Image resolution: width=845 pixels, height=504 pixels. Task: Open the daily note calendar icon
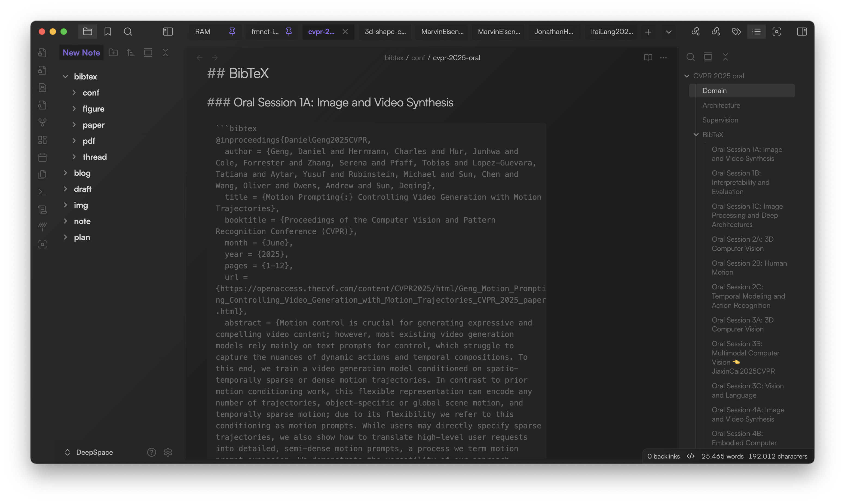coord(42,157)
